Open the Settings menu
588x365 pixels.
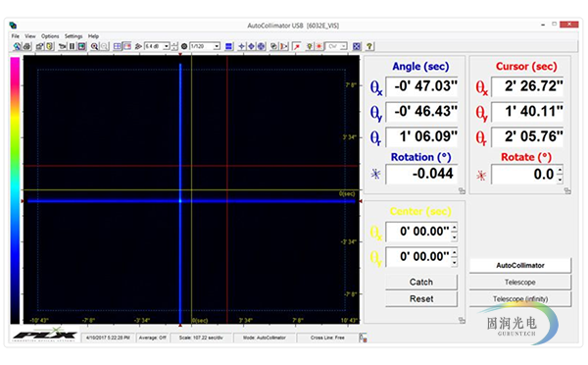[x=73, y=36]
